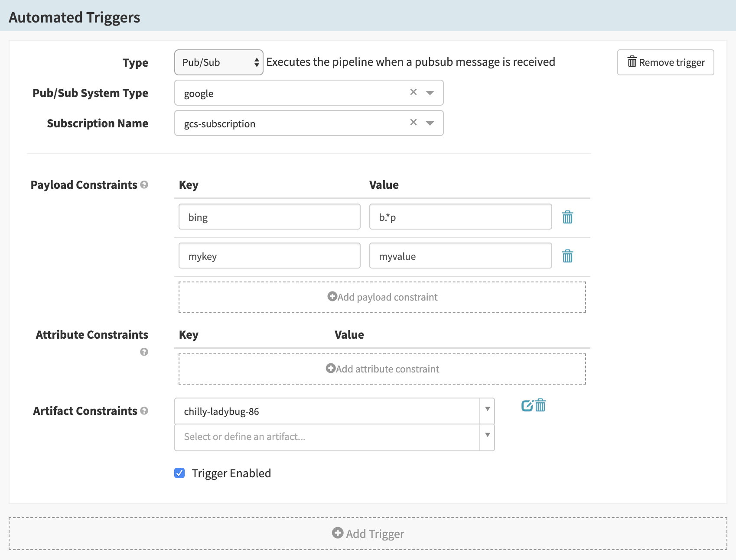This screenshot has height=560, width=736.
Task: Add payload constraint
Action: (x=382, y=297)
